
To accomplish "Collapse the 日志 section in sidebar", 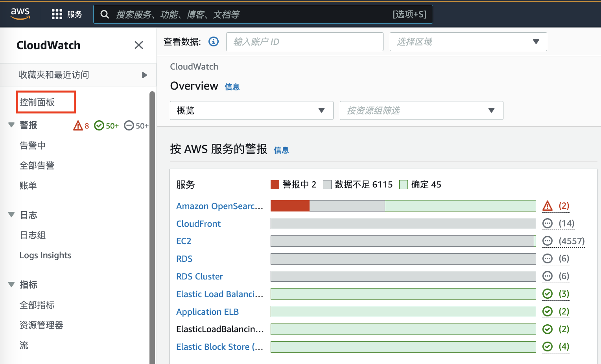I will (x=11, y=215).
